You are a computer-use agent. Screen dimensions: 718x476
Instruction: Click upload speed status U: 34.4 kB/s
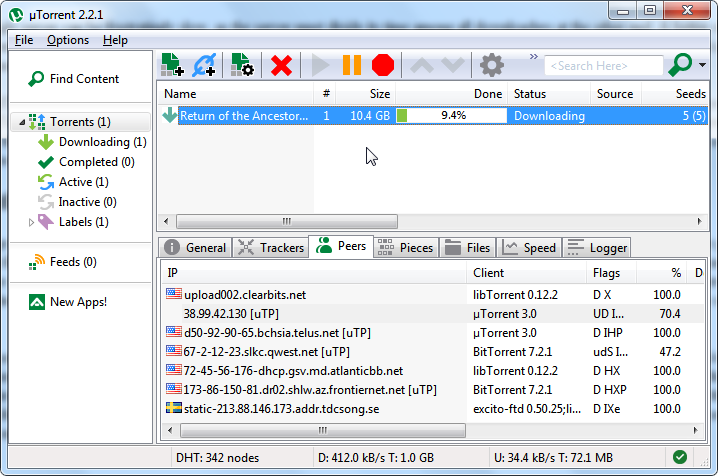pyautogui.click(x=554, y=458)
